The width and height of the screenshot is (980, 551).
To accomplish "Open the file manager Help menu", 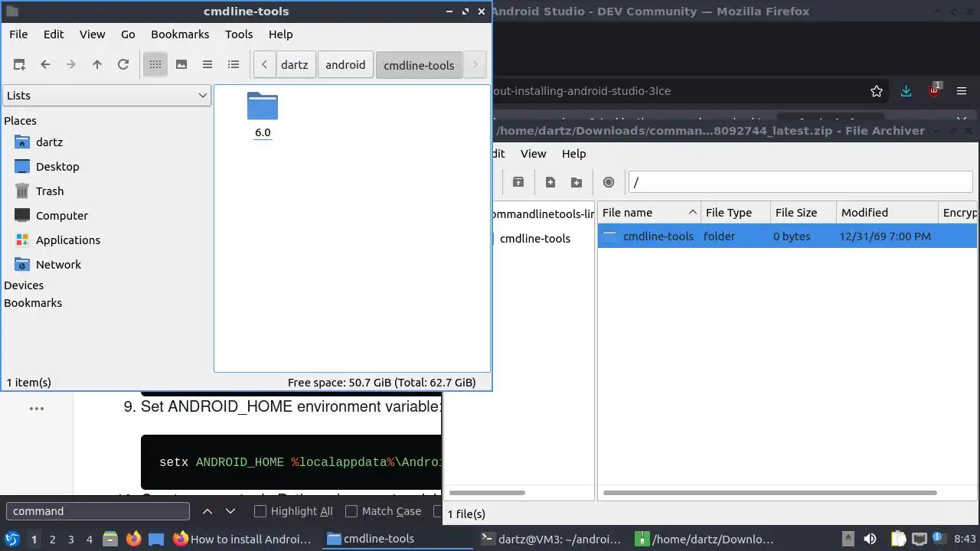I will tap(281, 34).
